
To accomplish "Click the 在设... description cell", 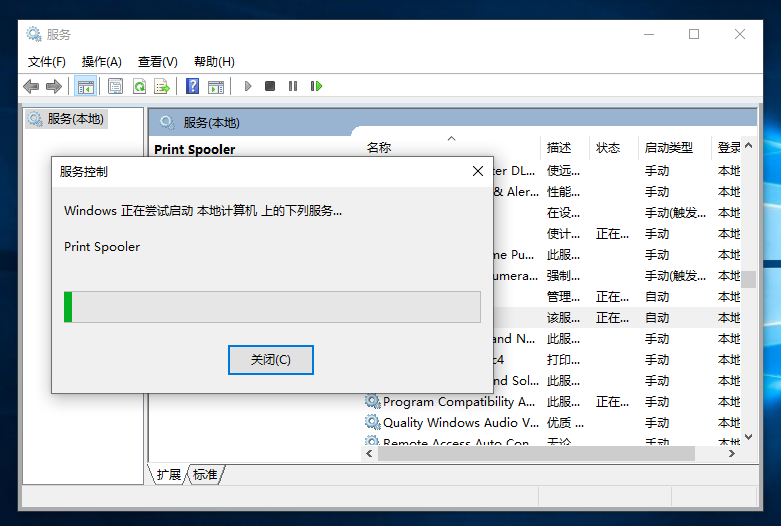I will (563, 213).
